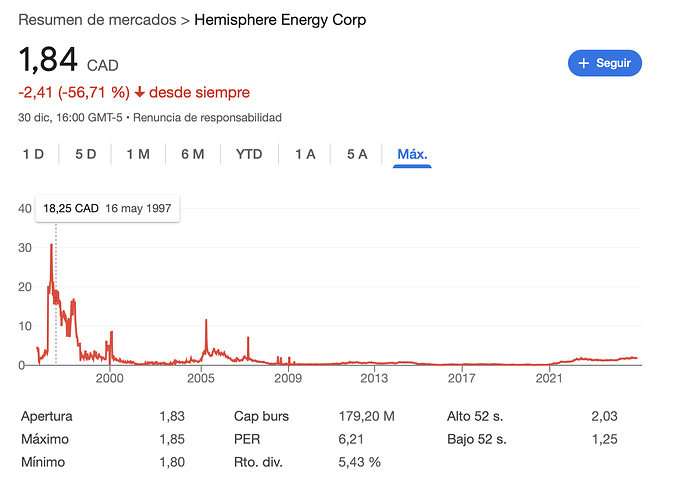Click the Máximo value 1,85
Screen dimensions: 690x480
point(172,439)
